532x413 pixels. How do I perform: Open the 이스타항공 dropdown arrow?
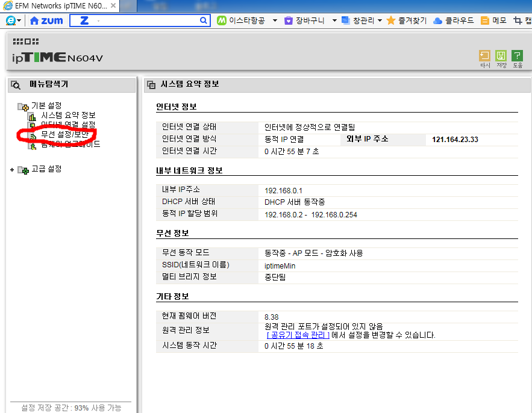coord(275,20)
